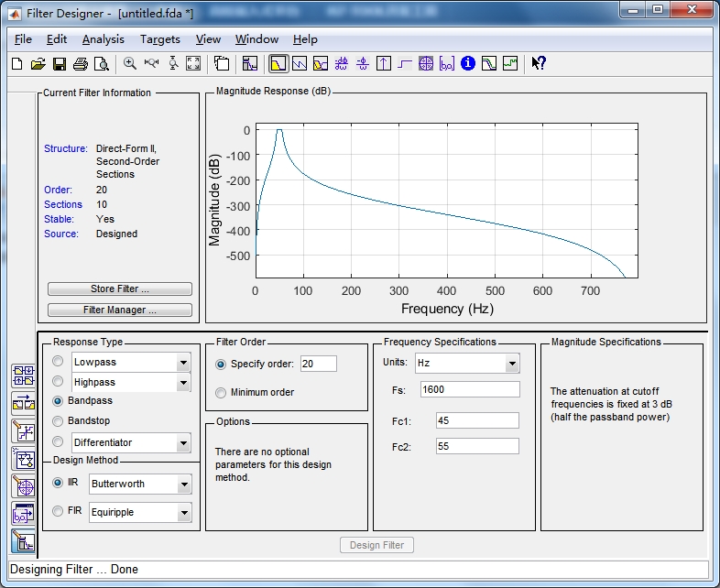Image resolution: width=720 pixels, height=588 pixels.
Task: Select the Differentiator radio button
Action: [58, 441]
